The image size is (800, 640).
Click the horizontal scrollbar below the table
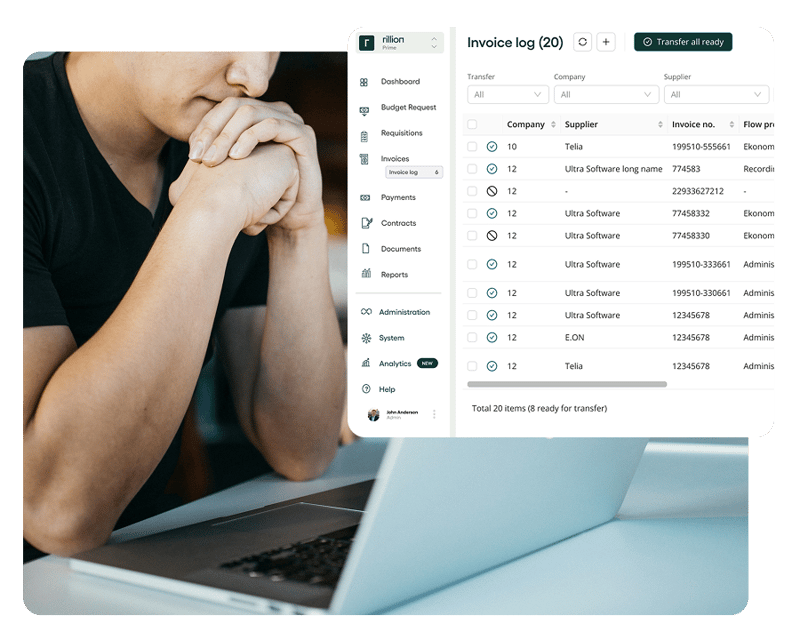click(x=567, y=384)
